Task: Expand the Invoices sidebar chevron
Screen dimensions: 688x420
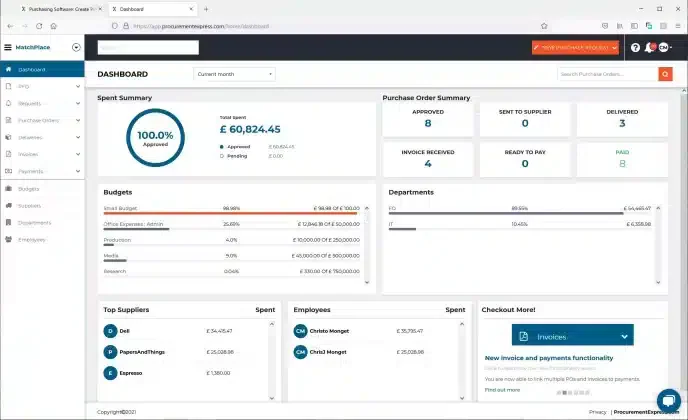Action: [78, 154]
